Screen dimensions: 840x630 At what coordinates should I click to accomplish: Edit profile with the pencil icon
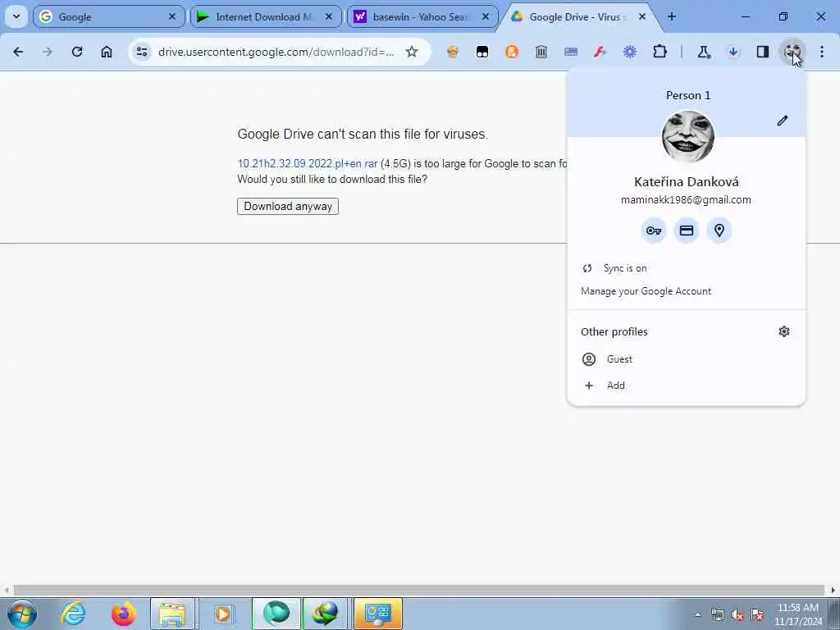(x=782, y=121)
